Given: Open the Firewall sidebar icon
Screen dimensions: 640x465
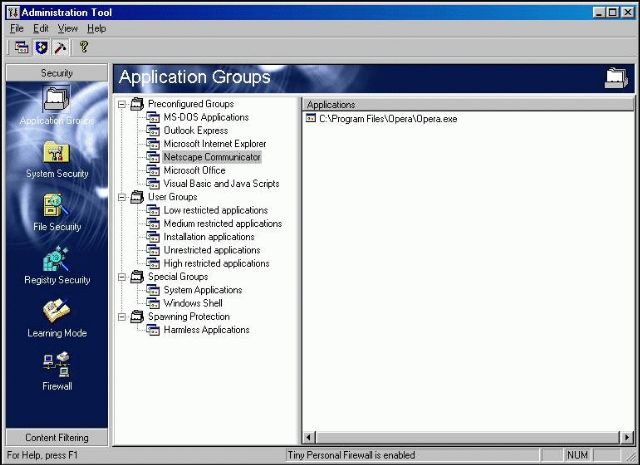Looking at the screenshot, I should coord(56,364).
